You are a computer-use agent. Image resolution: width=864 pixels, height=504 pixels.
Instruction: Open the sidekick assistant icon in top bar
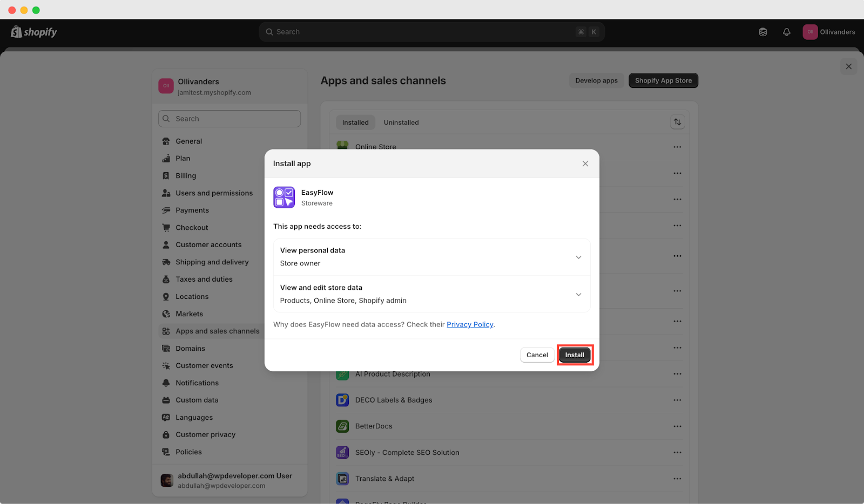(x=763, y=32)
